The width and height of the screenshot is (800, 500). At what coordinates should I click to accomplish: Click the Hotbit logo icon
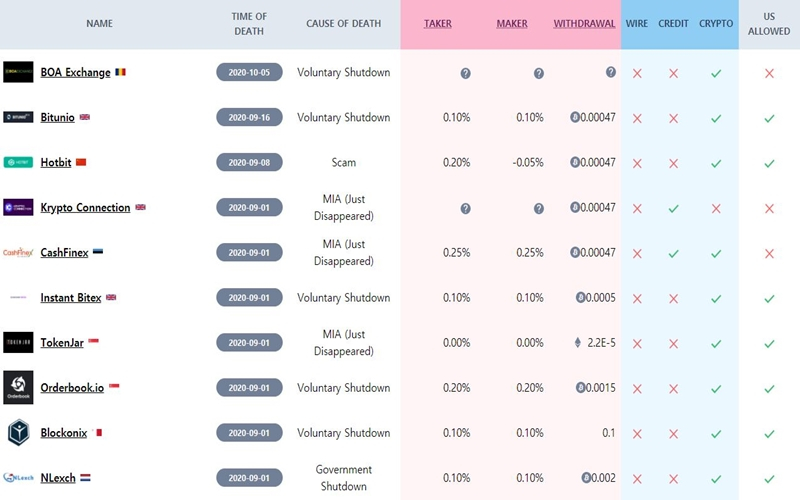[18, 162]
